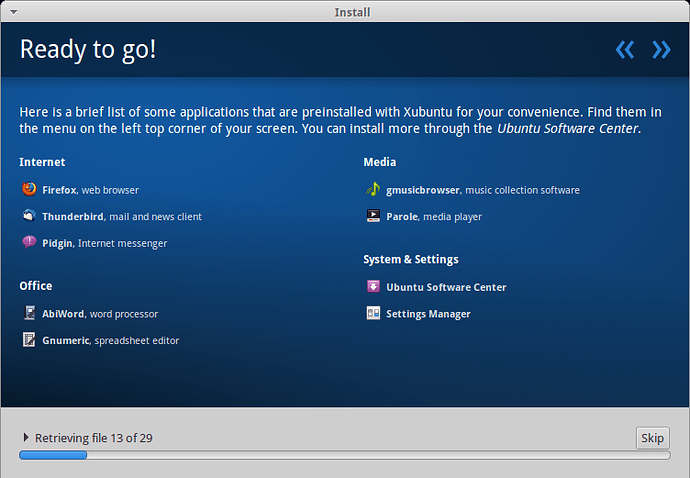Click the Thunderbird mail icon
Viewport: 690px width, 478px height.
point(29,216)
